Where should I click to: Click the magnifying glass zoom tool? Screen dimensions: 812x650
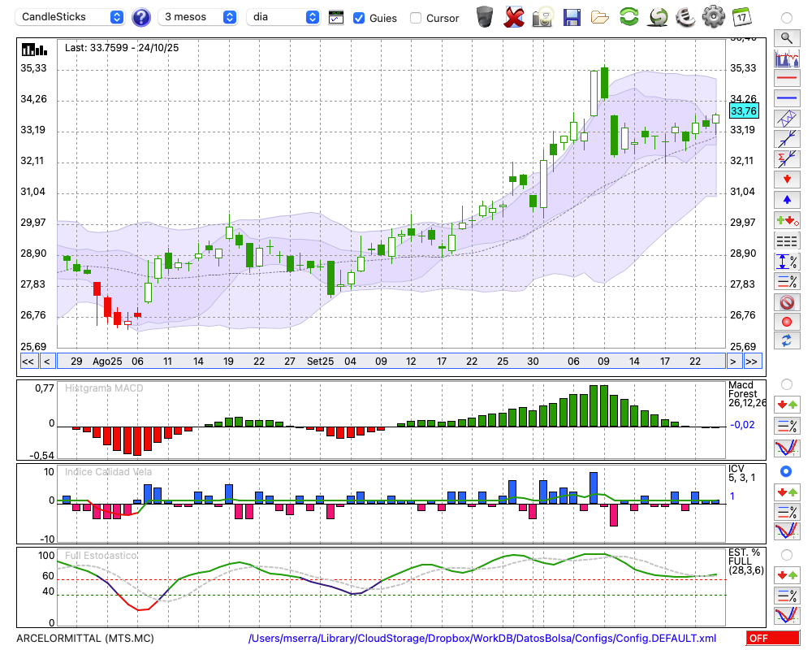[x=786, y=37]
